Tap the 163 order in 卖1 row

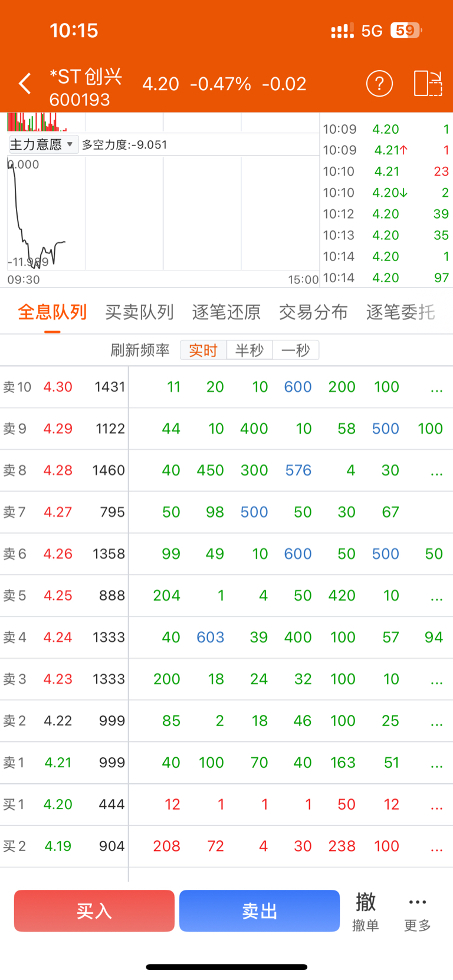(x=343, y=763)
